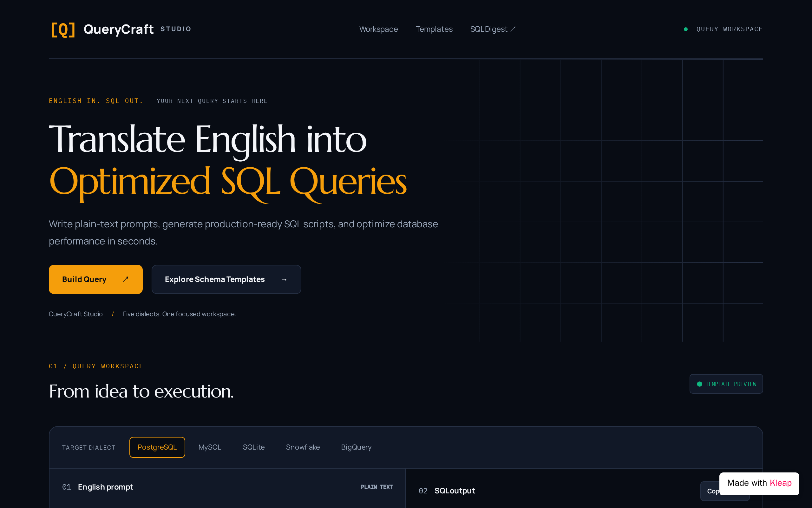Click the English prompt panel heading

pyautogui.click(x=105, y=487)
